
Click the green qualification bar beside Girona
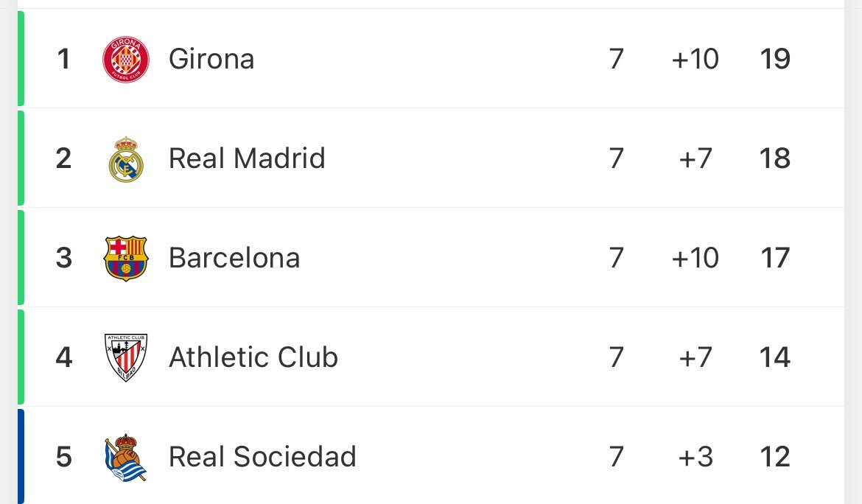[21, 59]
